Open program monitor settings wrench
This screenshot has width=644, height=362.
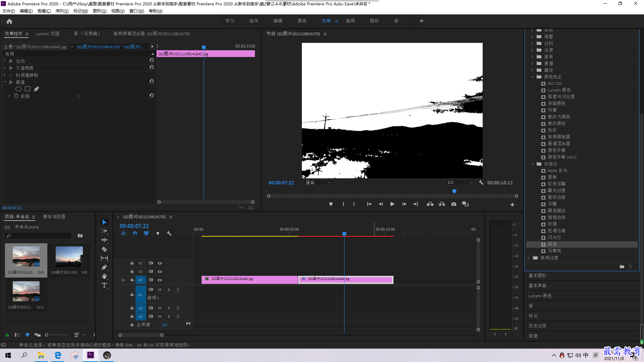[x=481, y=183]
